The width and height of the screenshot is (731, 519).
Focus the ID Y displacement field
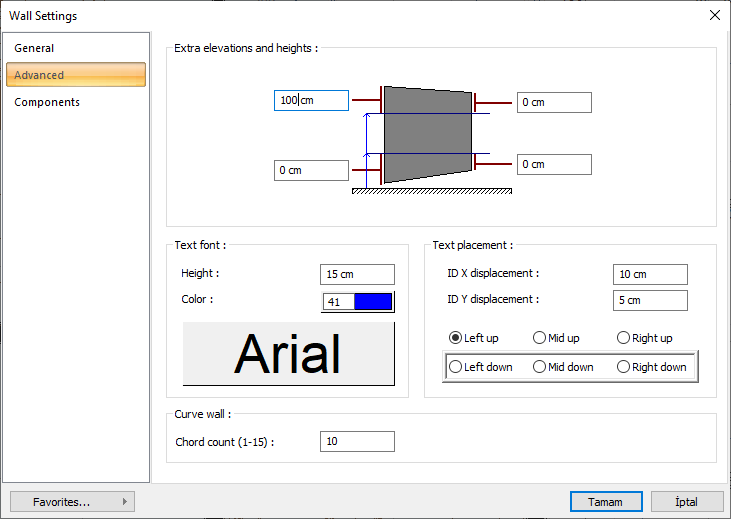(x=650, y=300)
